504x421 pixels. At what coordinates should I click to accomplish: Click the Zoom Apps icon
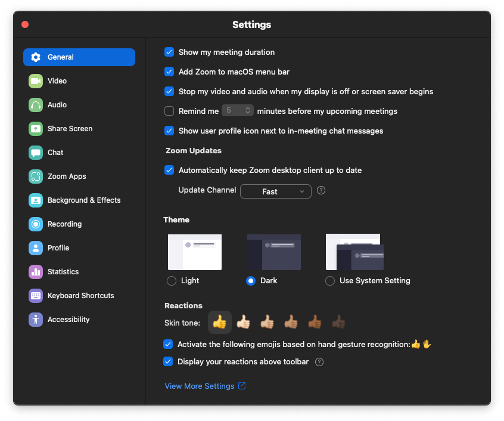click(36, 177)
